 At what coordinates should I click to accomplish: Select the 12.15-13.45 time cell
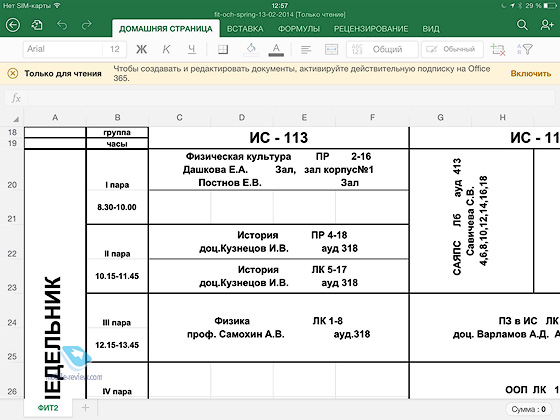pyautogui.click(x=117, y=345)
